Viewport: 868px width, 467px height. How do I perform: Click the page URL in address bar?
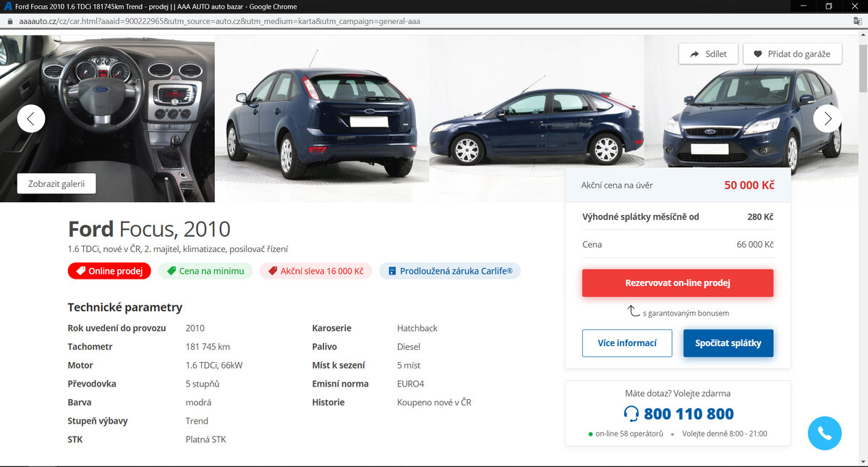[x=218, y=22]
